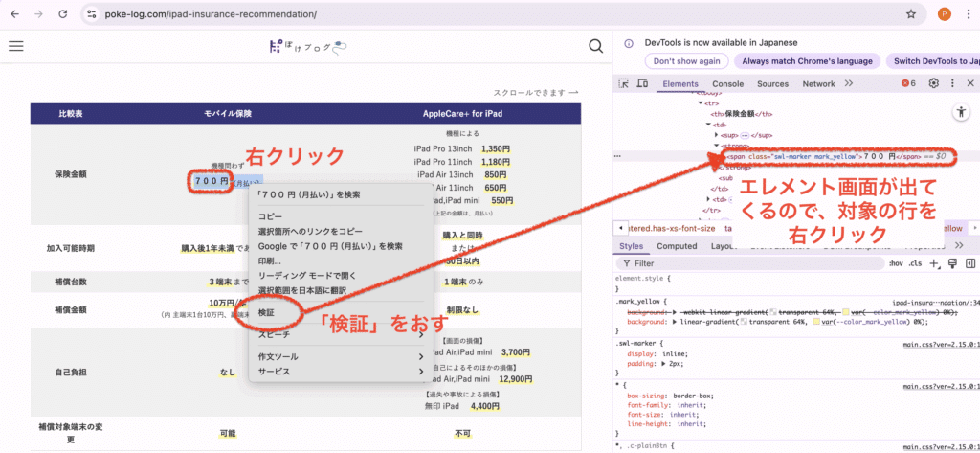Open the rendering emulations paintbrush icon
The image size is (980, 453).
[952, 263]
